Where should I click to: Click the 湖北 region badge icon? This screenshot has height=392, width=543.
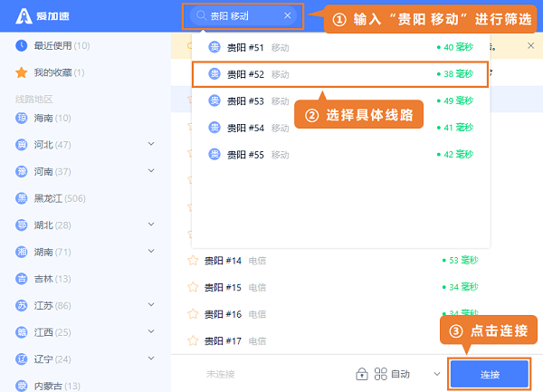point(22,225)
